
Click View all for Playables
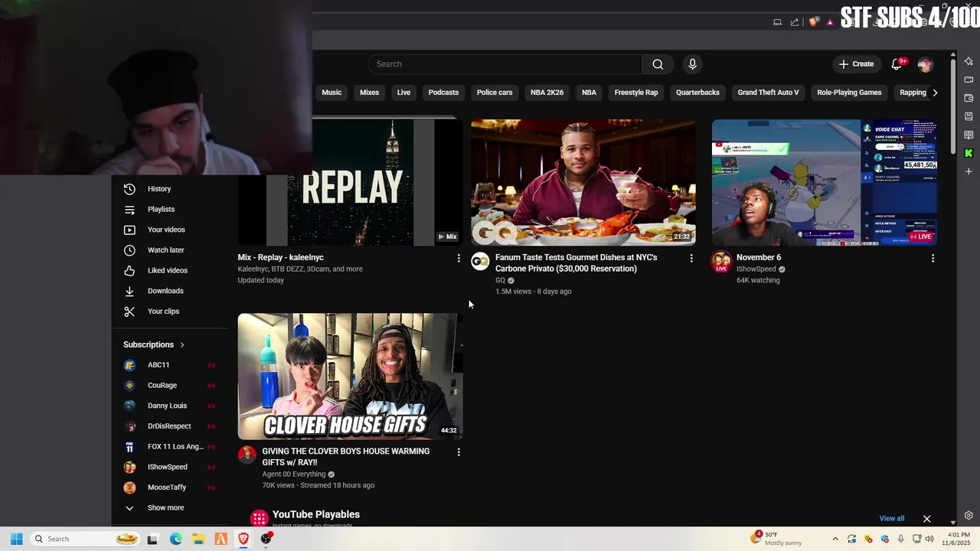click(x=891, y=519)
